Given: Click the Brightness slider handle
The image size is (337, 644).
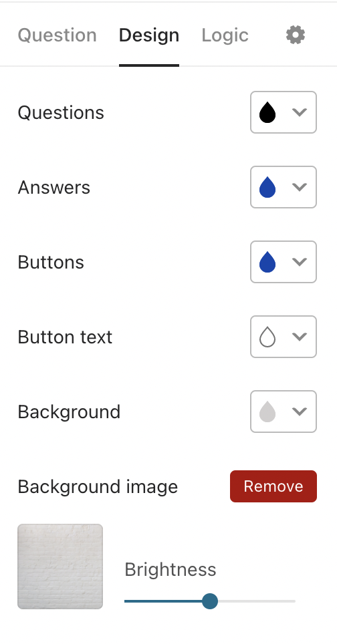Looking at the screenshot, I should tap(210, 601).
